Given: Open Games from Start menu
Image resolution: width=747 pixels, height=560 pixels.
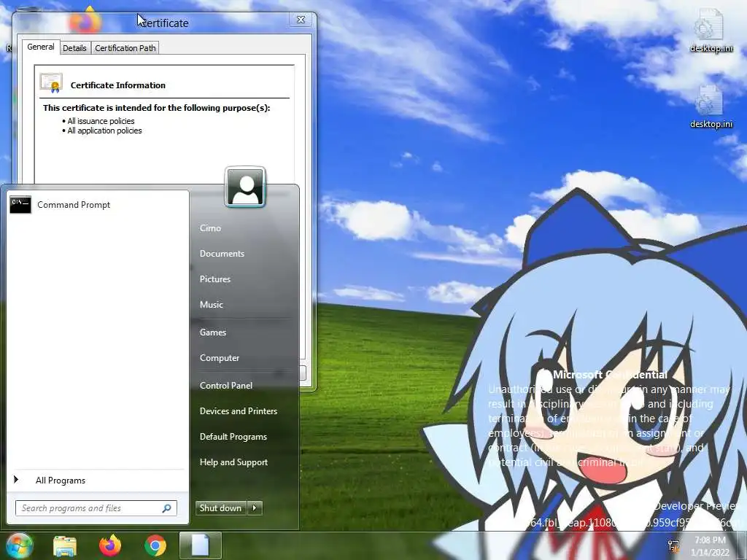Looking at the screenshot, I should (x=212, y=332).
